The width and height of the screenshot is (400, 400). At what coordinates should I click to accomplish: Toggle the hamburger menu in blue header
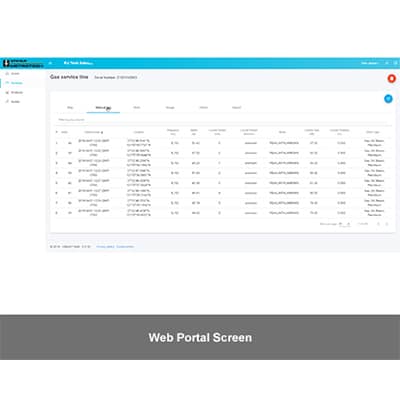pos(50,63)
